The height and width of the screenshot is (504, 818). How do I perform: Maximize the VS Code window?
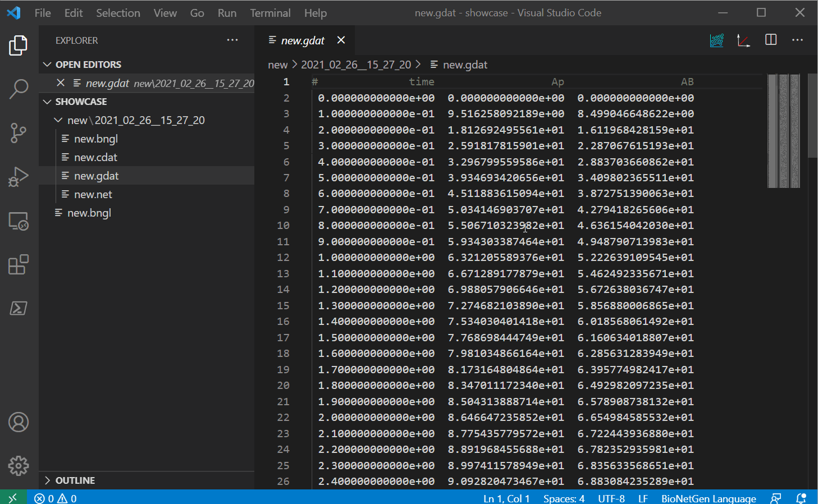tap(761, 12)
